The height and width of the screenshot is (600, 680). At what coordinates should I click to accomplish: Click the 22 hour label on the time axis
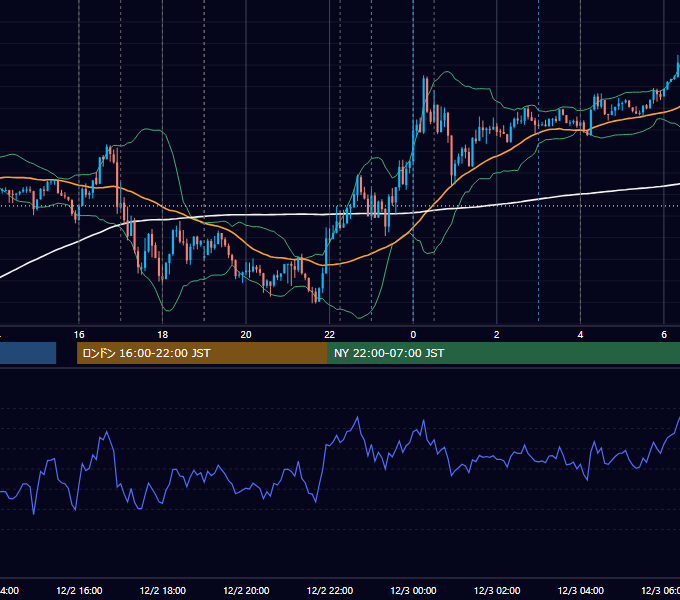coord(330,335)
